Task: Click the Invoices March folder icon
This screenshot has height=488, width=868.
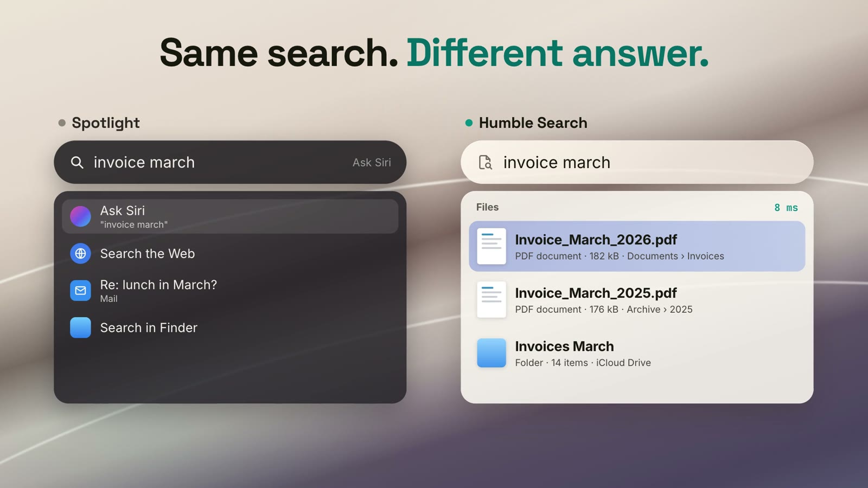Action: pos(492,353)
